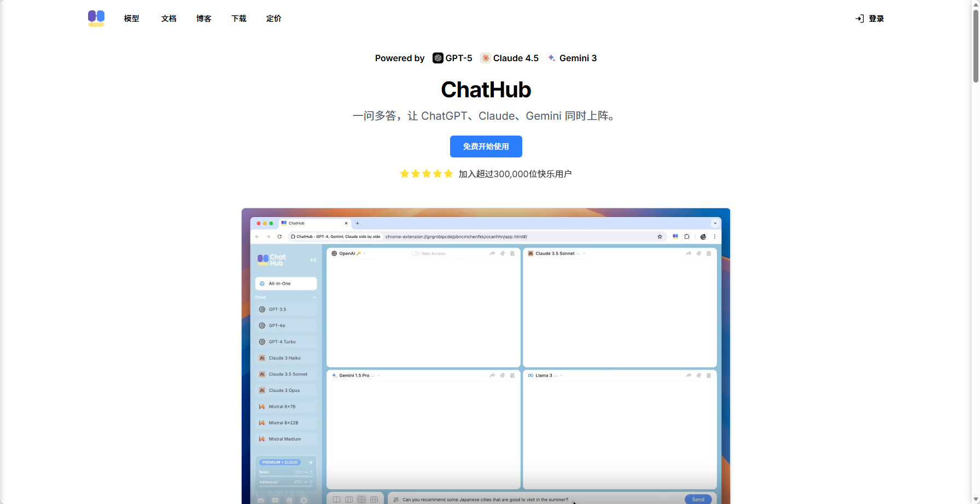Select Claude 3 Haiku in the demo sidebar

click(286, 358)
